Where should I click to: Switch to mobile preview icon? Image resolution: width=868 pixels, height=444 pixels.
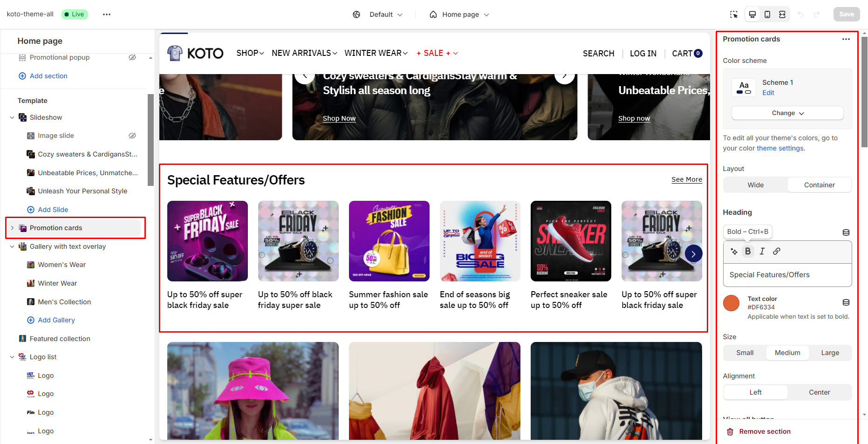click(x=767, y=14)
